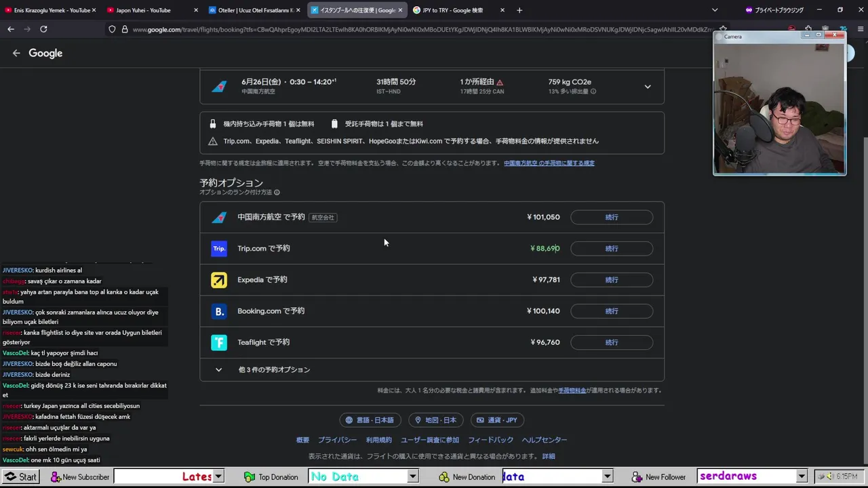Click the baggage fee warning triangle
Screen dimensions: 868x488
213,141
